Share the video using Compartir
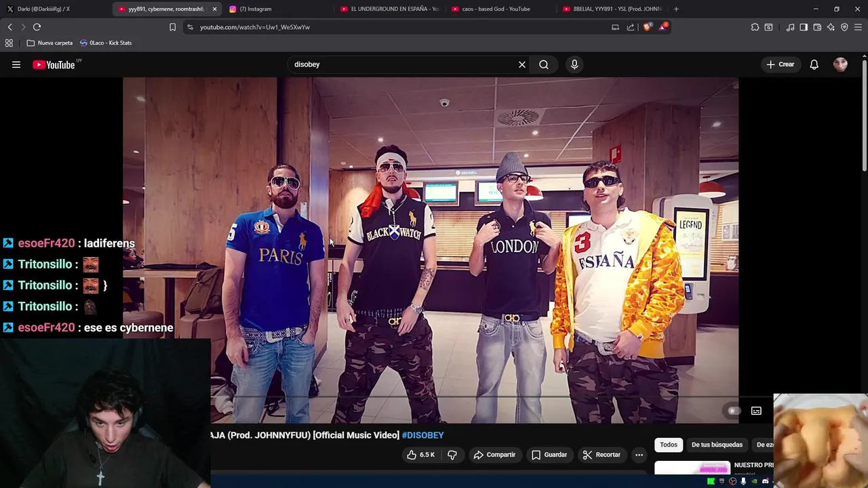This screenshot has height=488, width=868. pos(494,455)
